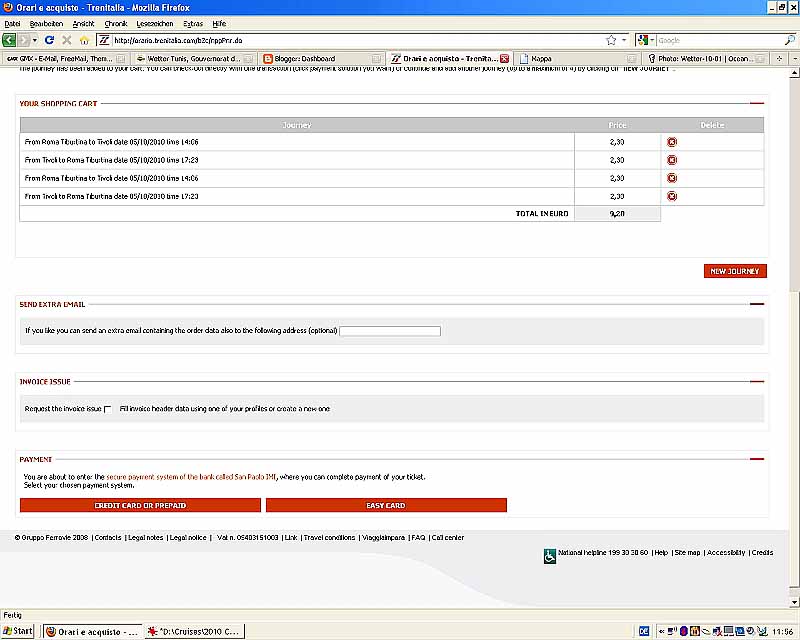Viewport: 800px width, 640px height.
Task: Open the Call center footer link
Action: (447, 537)
